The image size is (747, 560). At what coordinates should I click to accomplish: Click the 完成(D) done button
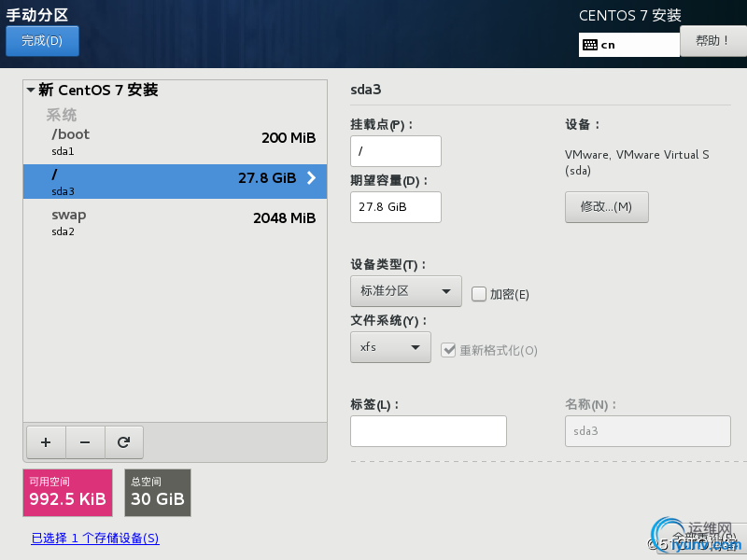[x=42, y=41]
